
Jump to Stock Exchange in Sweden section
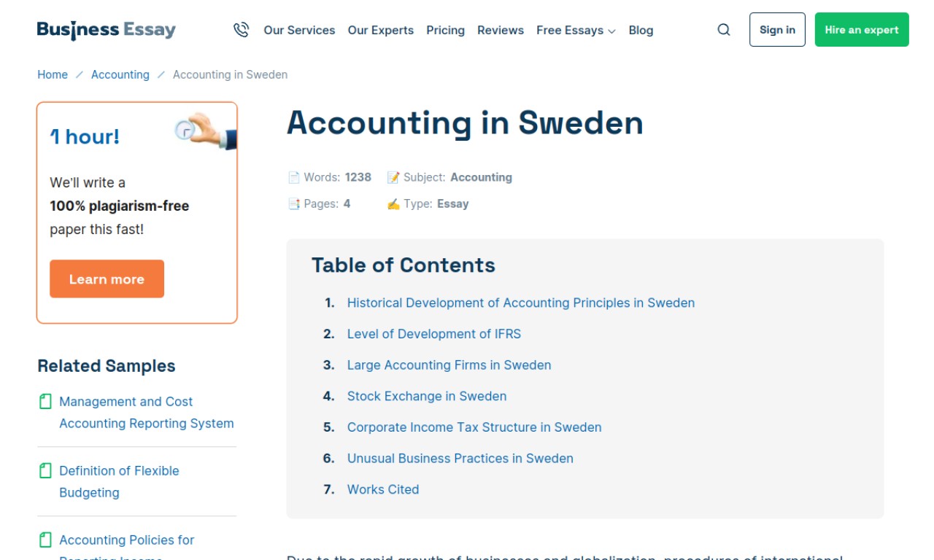[427, 396]
